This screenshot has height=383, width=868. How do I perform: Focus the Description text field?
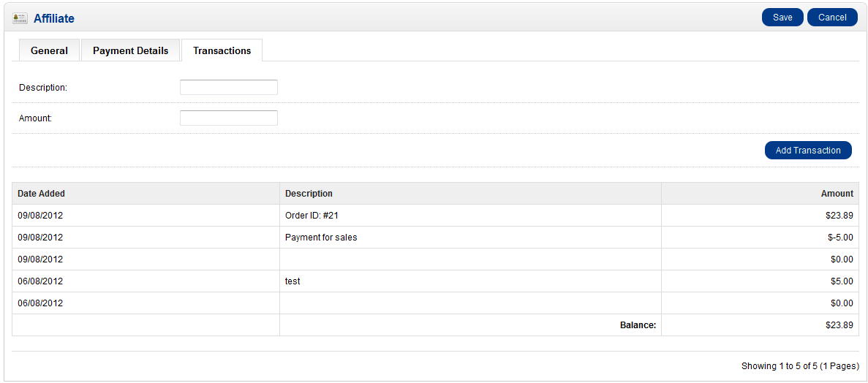point(228,88)
